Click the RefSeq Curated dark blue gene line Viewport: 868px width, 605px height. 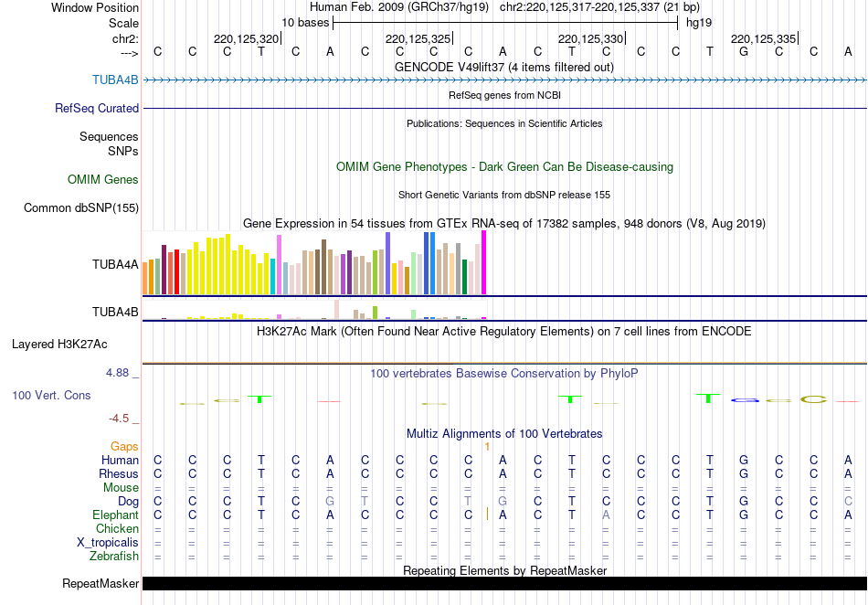(x=504, y=109)
